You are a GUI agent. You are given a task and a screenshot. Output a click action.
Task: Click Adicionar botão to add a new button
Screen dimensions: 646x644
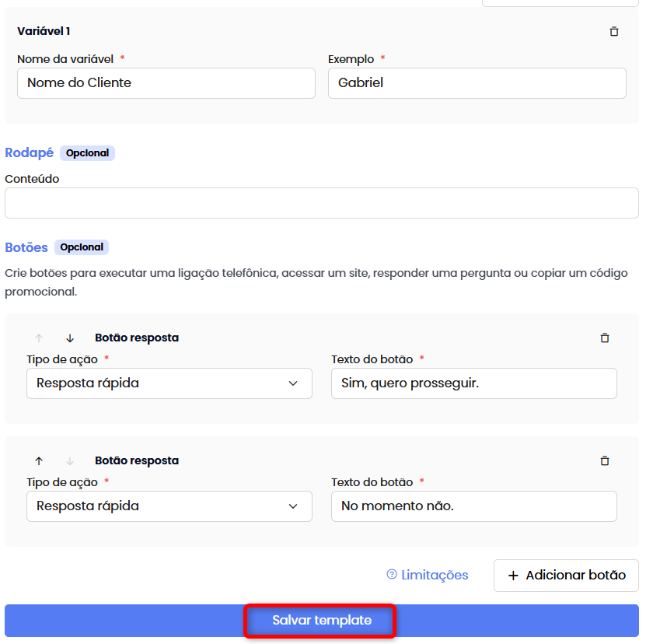click(566, 575)
